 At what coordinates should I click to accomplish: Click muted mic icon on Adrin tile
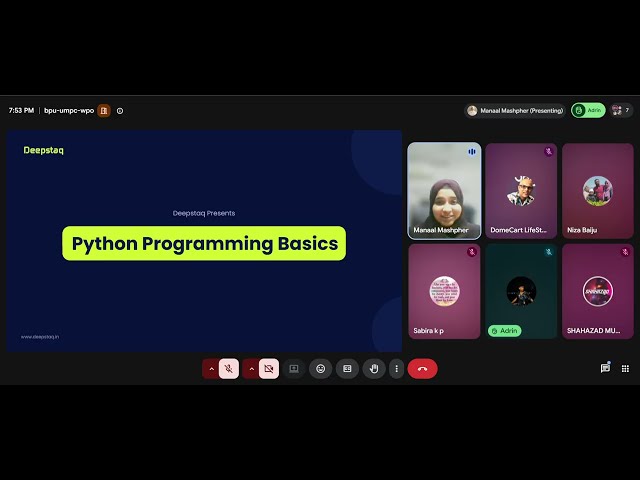549,252
